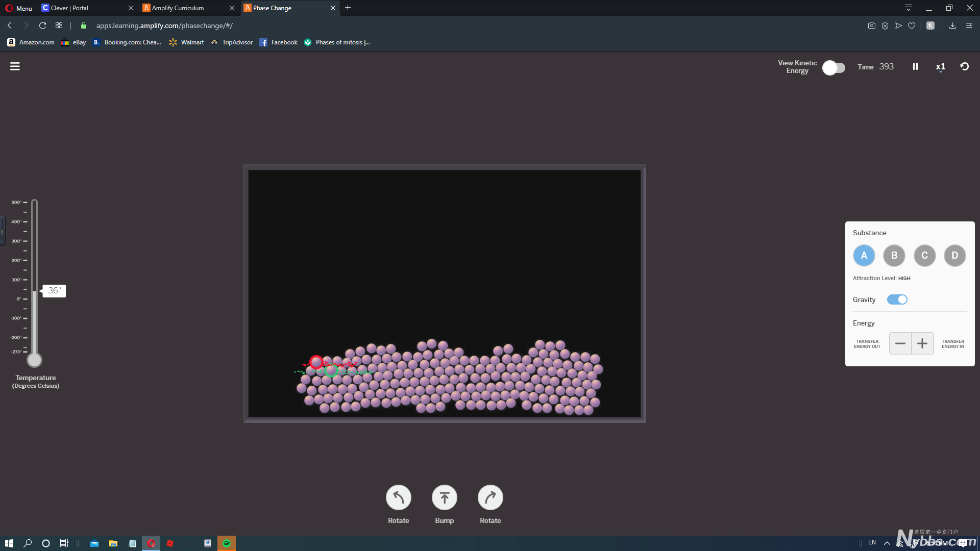Image resolution: width=980 pixels, height=551 pixels.
Task: Switch to the Clever Portal tab
Action: (x=69, y=8)
